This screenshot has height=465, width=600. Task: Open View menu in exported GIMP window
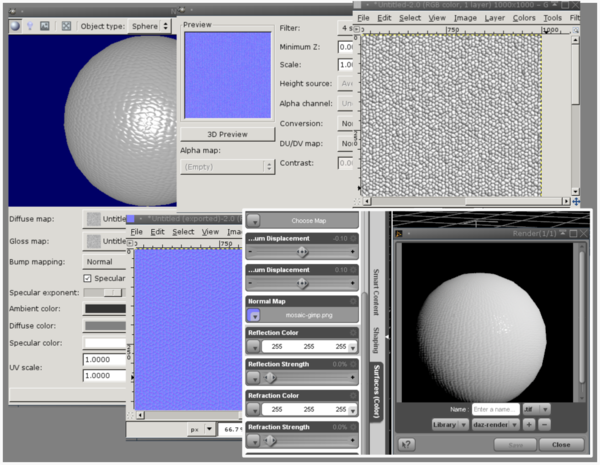[x=210, y=232]
